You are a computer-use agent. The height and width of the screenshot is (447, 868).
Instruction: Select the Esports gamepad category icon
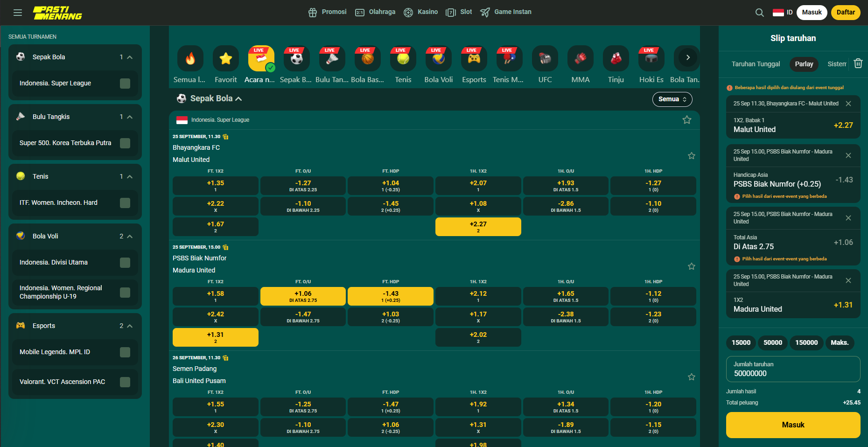coord(474,58)
